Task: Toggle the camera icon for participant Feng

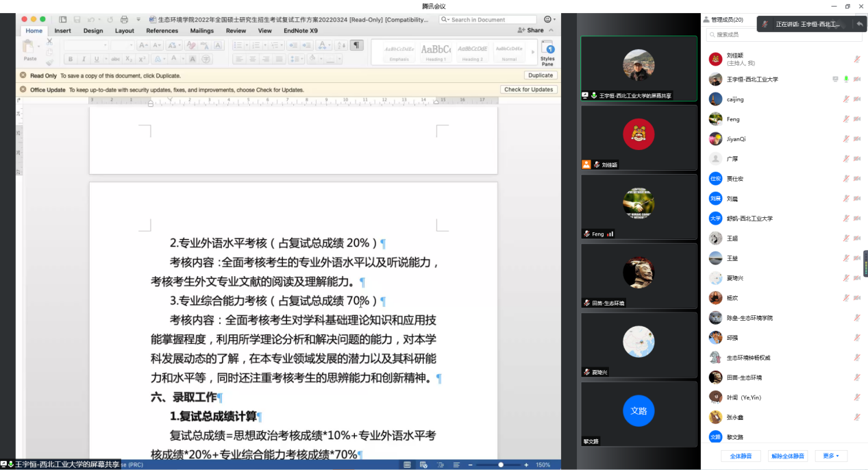Action: pyautogui.click(x=856, y=119)
